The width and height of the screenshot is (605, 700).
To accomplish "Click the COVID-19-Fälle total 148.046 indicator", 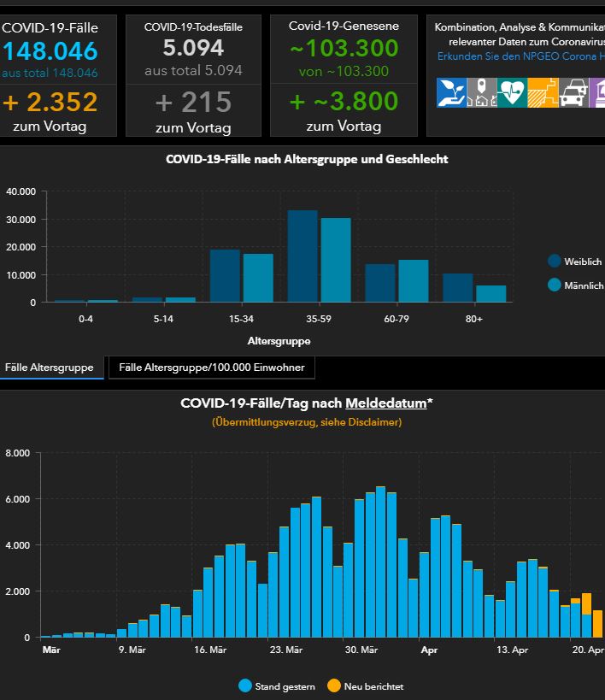I will point(50,50).
